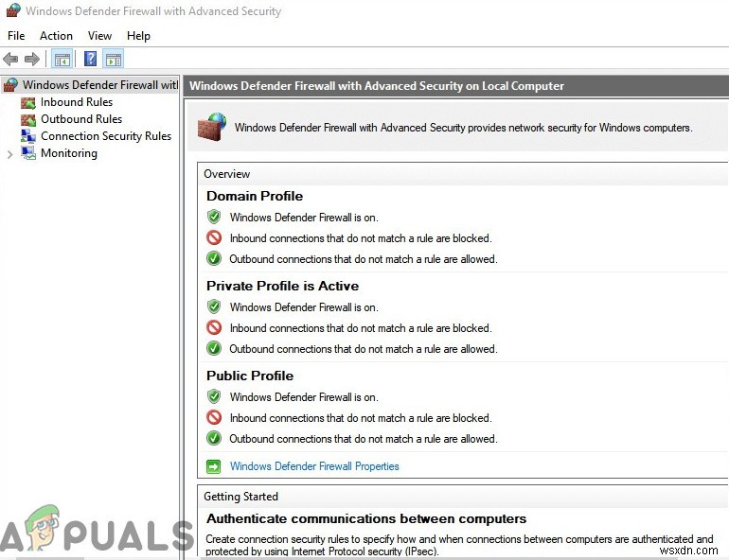The height and width of the screenshot is (560, 729).
Task: Open the Action menu
Action: 56,36
